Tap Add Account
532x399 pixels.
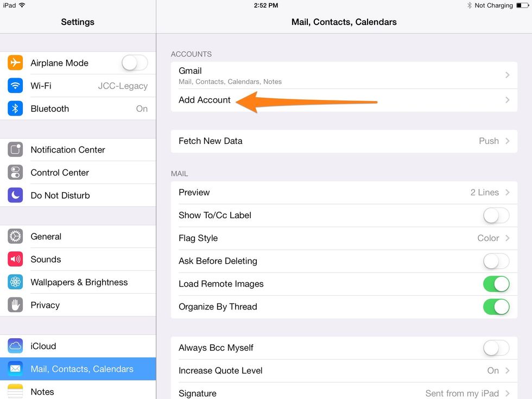205,100
